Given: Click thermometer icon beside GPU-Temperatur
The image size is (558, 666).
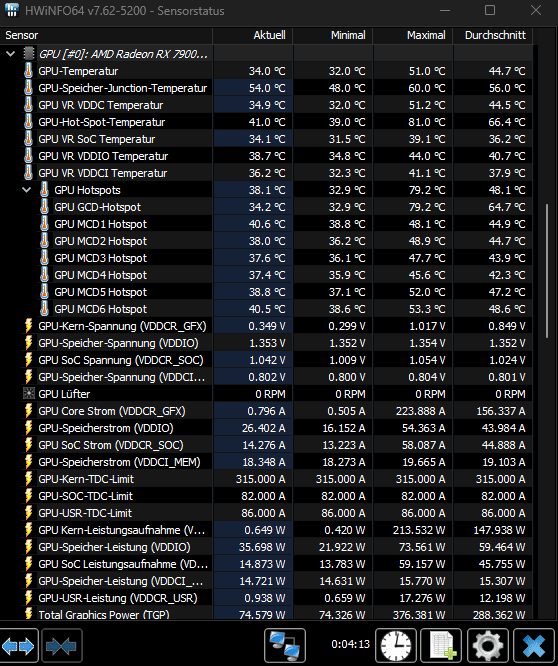Looking at the screenshot, I should click(28, 71).
